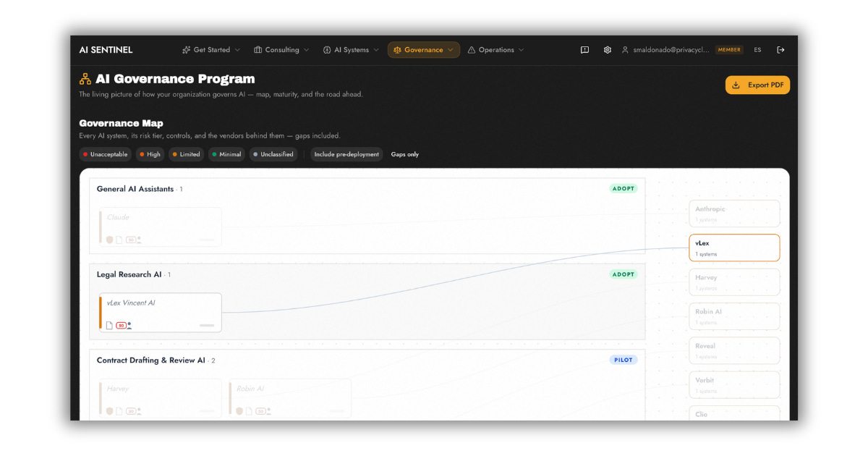Click the hierarchy icon beside AI Governance Program
Screen dimensions: 868x456
[85, 79]
